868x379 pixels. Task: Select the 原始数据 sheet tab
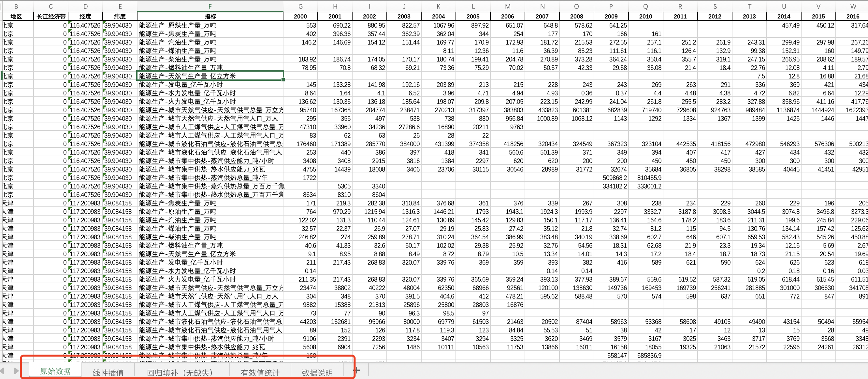click(55, 371)
